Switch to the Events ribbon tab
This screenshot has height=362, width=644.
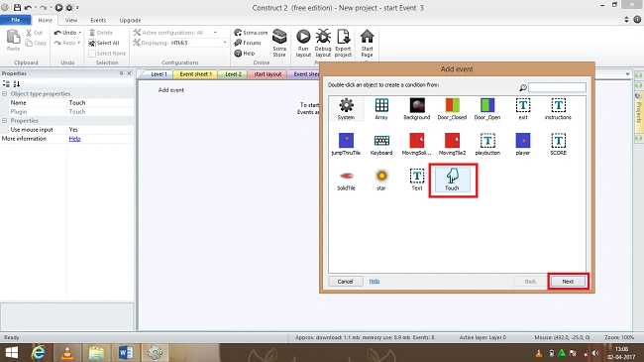pos(98,20)
